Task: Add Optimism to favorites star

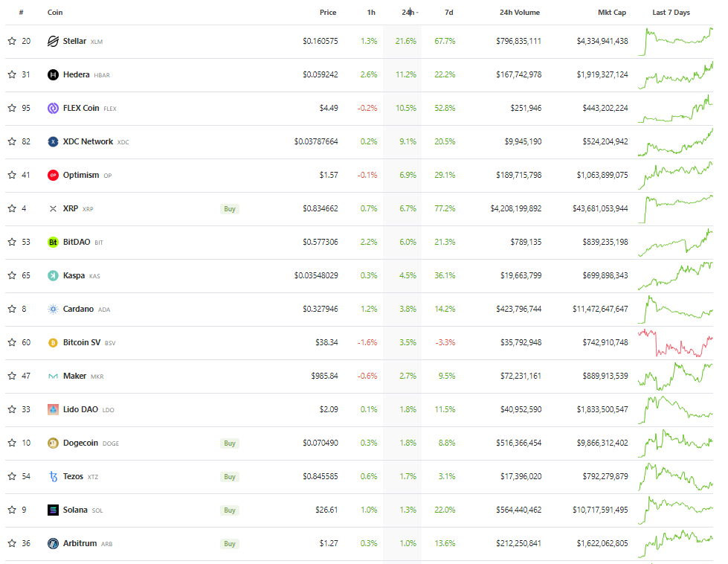Action: coord(12,175)
